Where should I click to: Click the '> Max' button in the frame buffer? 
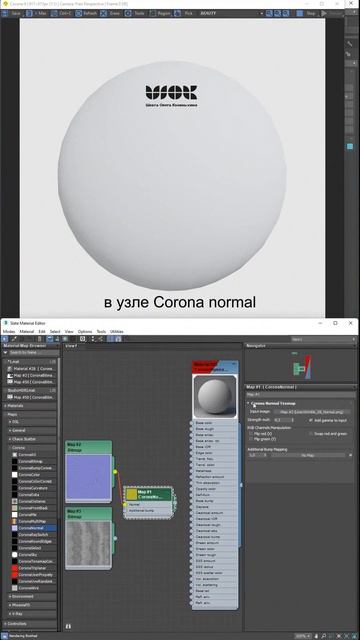coord(37,13)
